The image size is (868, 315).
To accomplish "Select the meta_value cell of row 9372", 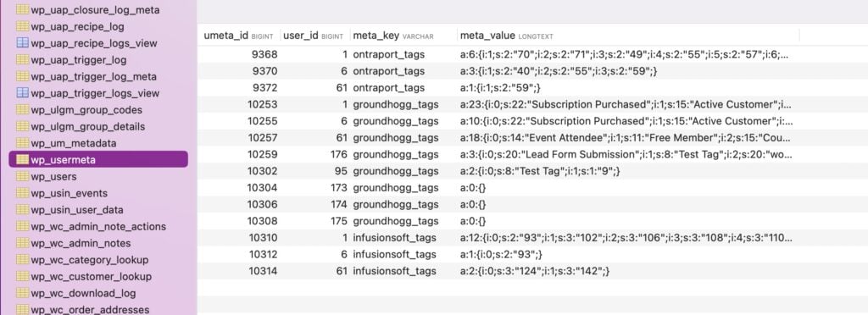I will coord(500,88).
